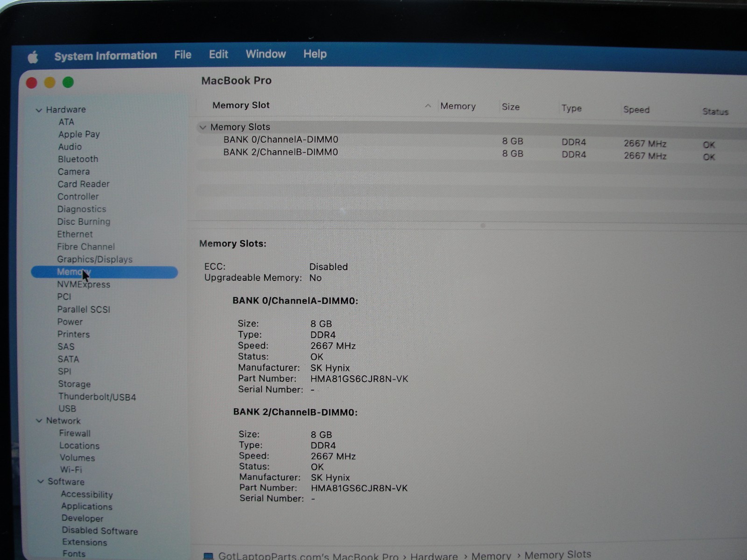Viewport: 747px width, 560px height.
Task: Select Power in the sidebar
Action: (70, 322)
